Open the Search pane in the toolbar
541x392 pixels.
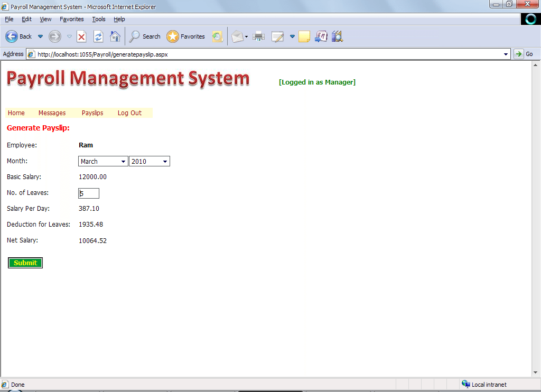pyautogui.click(x=145, y=36)
